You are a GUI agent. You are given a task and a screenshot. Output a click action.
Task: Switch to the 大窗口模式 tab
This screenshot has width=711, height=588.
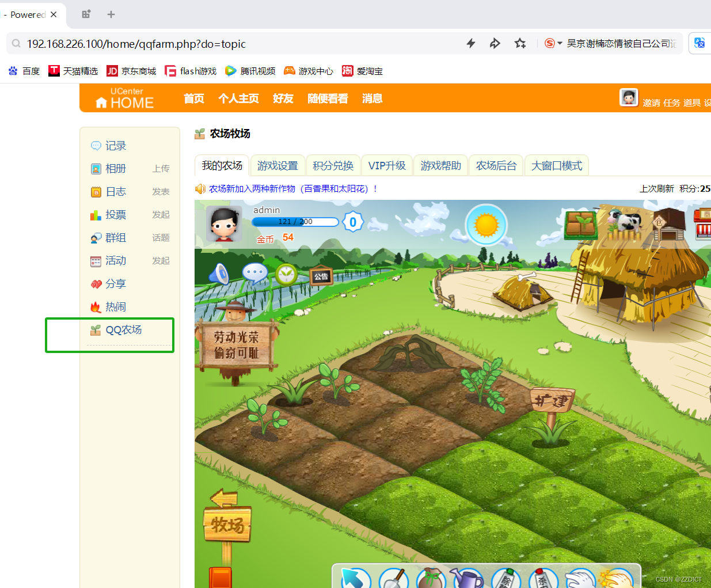(557, 166)
